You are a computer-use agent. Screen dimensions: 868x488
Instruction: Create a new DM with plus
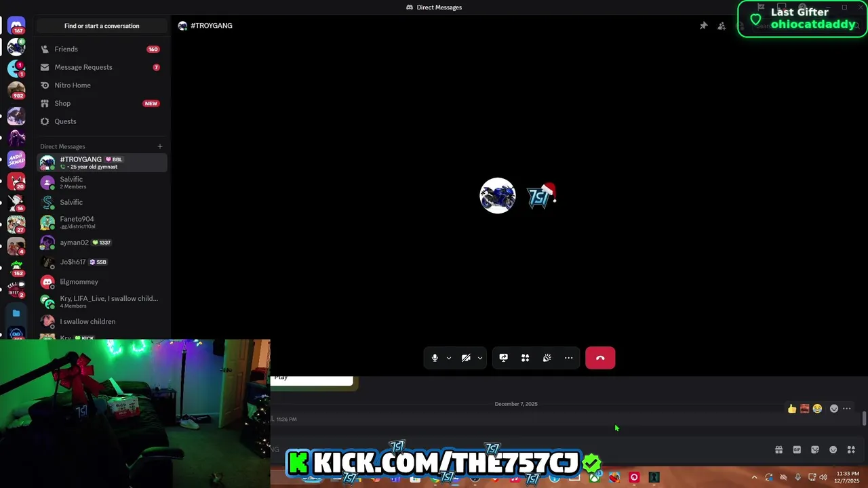[x=160, y=146]
